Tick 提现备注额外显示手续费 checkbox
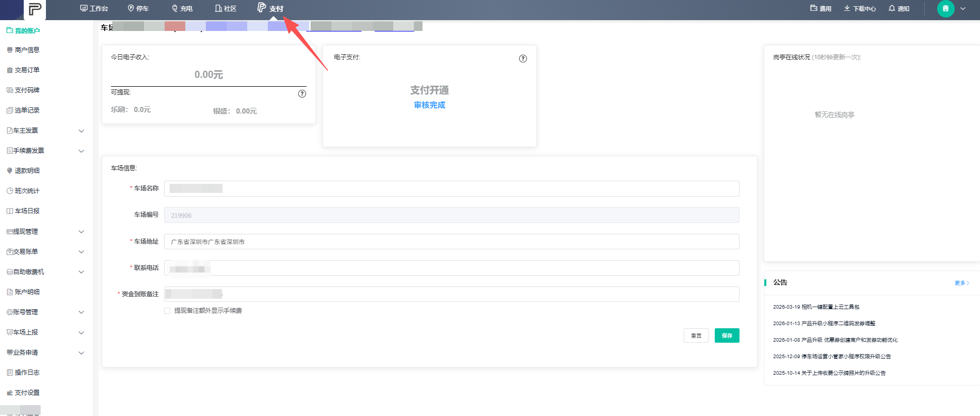Image resolution: width=980 pixels, height=416 pixels. 167,311
